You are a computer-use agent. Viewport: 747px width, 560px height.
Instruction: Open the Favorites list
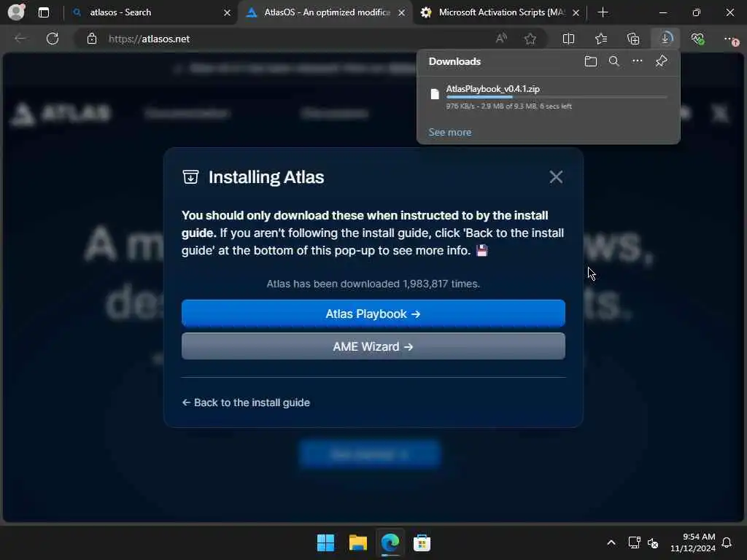(601, 39)
